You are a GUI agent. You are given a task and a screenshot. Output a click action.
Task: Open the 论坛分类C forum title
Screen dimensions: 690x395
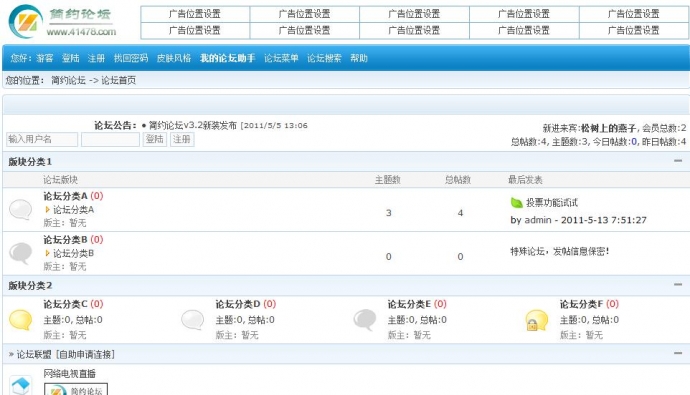[x=65, y=304]
